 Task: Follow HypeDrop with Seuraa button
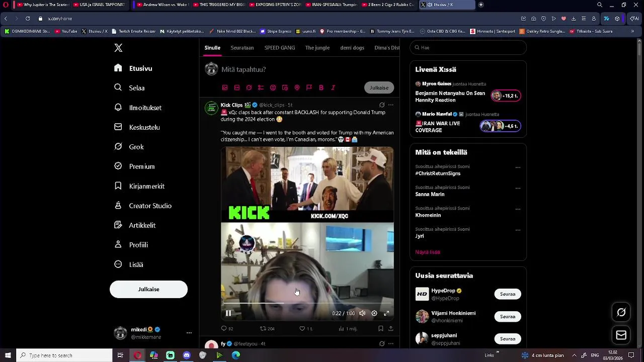click(x=508, y=294)
